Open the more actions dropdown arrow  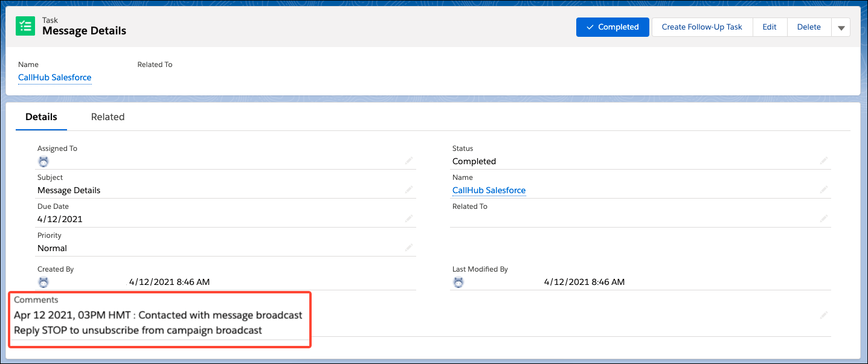(x=841, y=27)
